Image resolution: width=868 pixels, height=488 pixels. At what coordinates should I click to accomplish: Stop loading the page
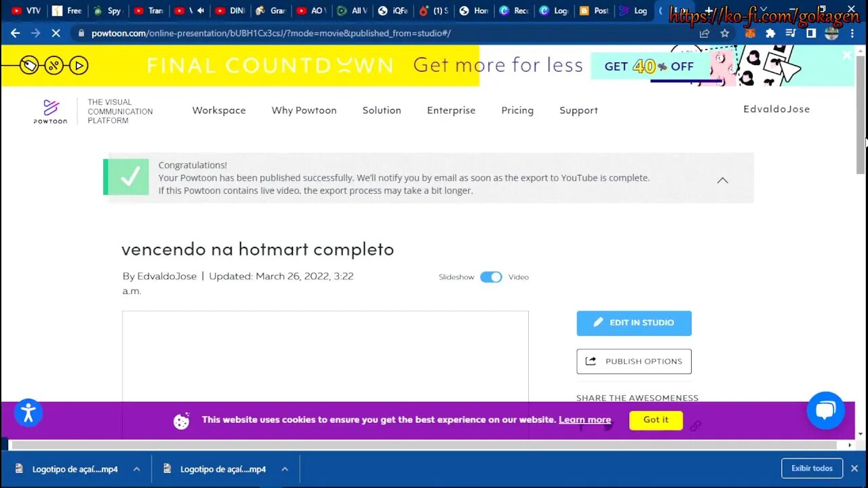tap(56, 33)
